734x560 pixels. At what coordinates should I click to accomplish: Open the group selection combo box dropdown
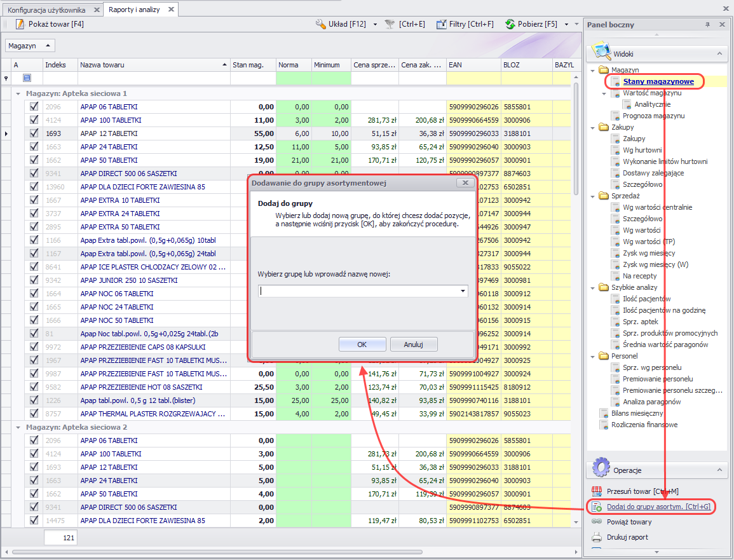pyautogui.click(x=463, y=291)
